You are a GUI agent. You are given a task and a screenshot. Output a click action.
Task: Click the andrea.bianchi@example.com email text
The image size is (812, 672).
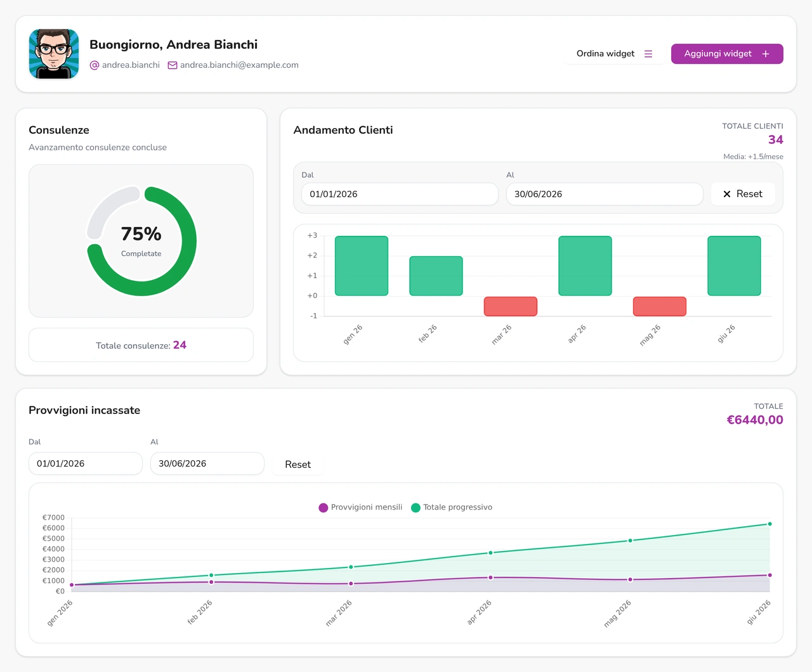[239, 65]
